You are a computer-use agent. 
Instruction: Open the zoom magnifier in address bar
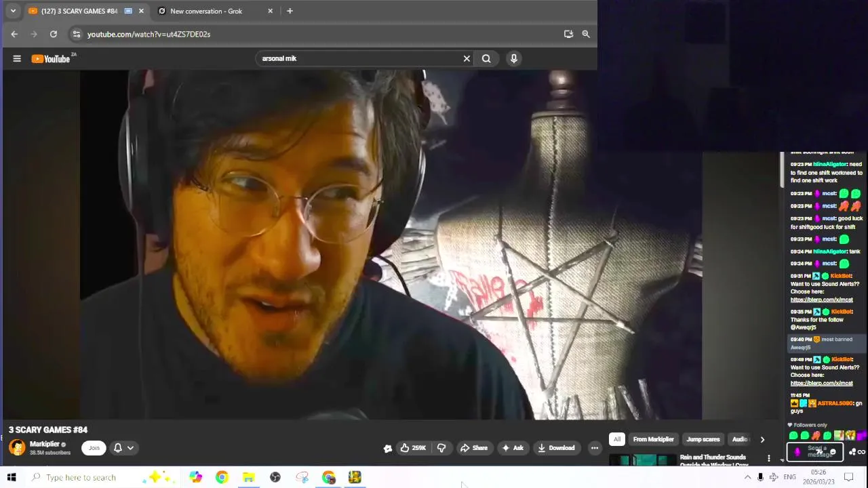(586, 34)
